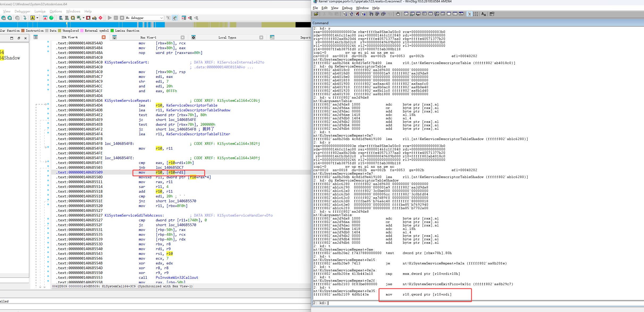Click the WinDbg Break toolbar icon
Image resolution: width=644 pixels, height=312 pixels.
coord(363,14)
